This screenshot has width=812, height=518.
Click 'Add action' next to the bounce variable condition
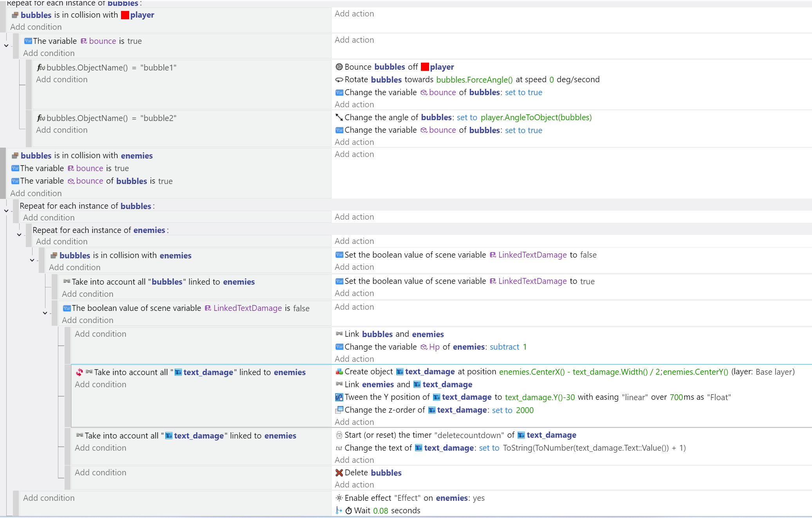(x=354, y=40)
